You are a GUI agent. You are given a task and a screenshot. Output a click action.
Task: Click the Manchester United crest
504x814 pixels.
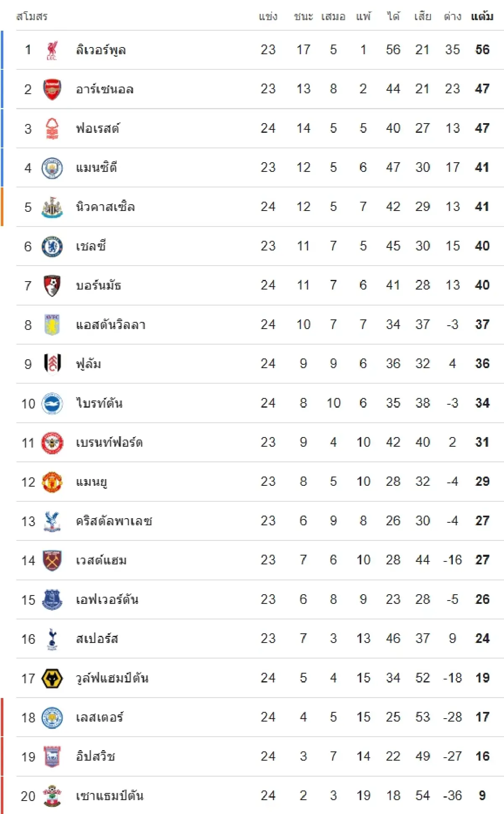tap(52, 482)
